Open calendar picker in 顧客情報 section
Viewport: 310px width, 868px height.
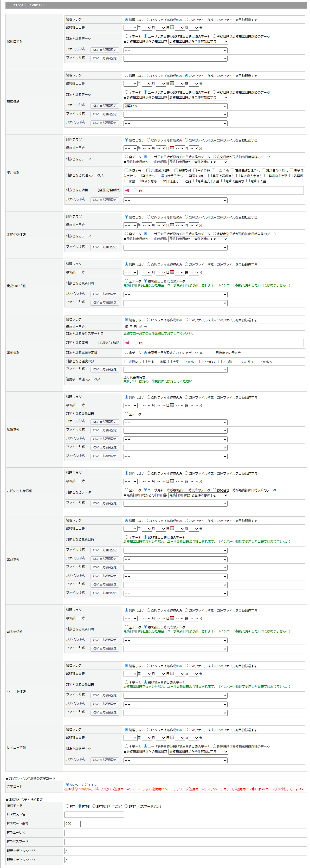coord(172,83)
